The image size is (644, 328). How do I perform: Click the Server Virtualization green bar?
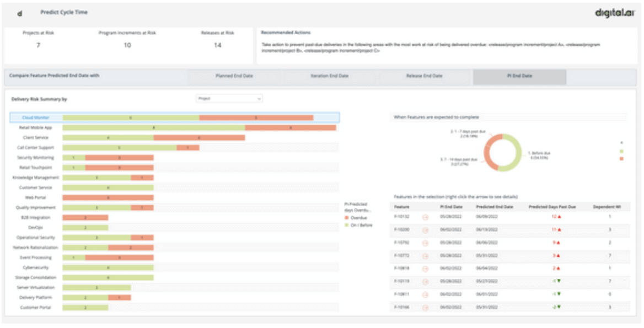point(96,287)
